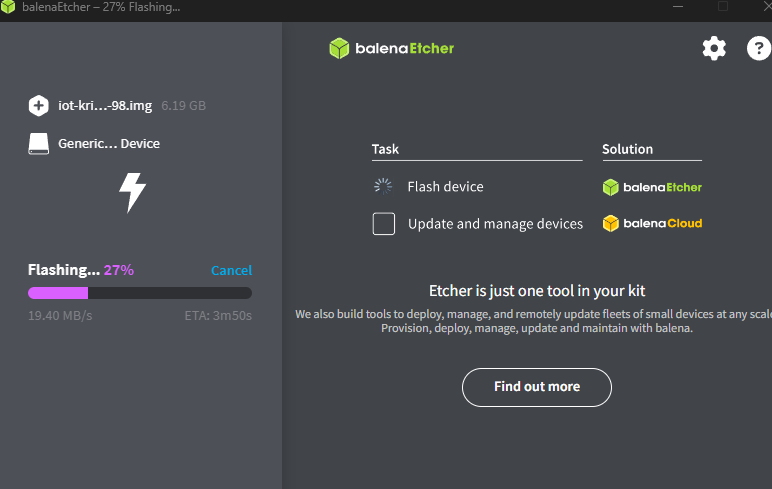This screenshot has width=772, height=489.
Task: Tick the Update and manage devices checkbox
Action: tap(384, 224)
